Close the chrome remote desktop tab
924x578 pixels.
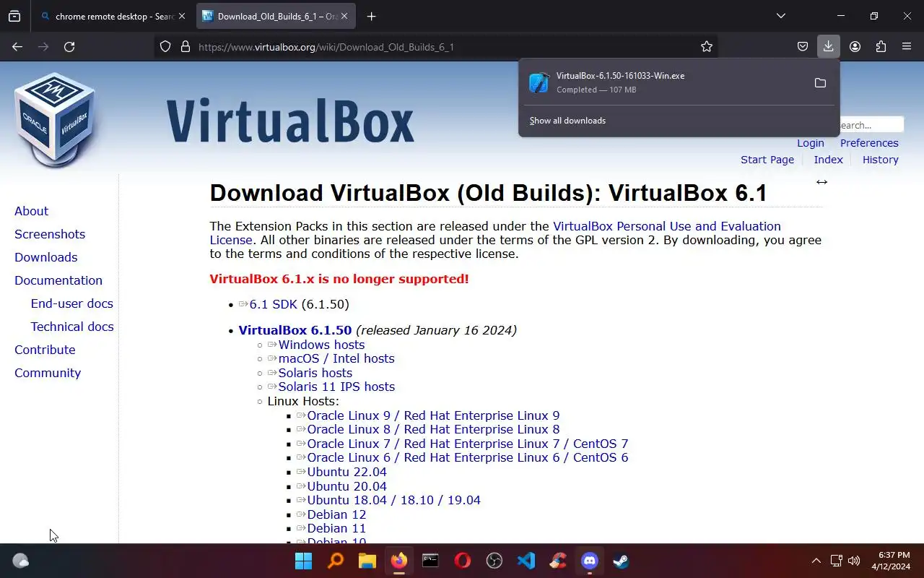click(182, 16)
